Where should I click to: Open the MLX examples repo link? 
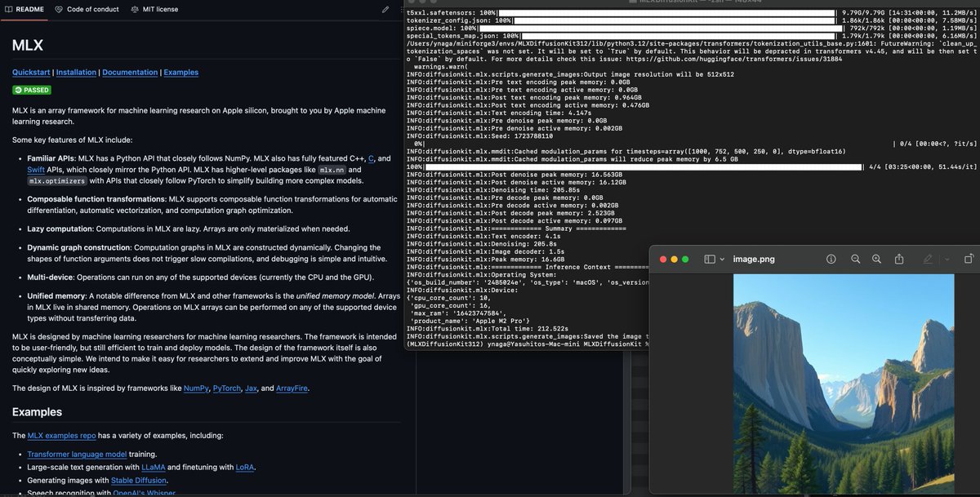pos(61,436)
